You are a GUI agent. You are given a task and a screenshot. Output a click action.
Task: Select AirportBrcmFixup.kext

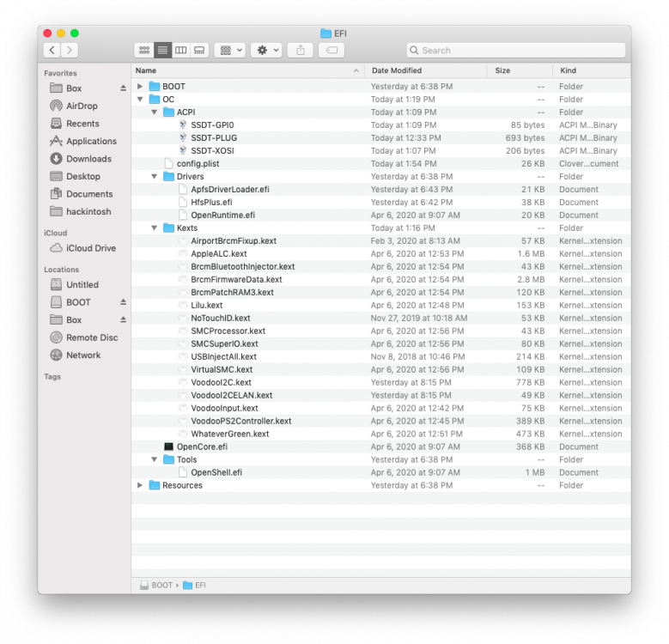tap(381, 241)
